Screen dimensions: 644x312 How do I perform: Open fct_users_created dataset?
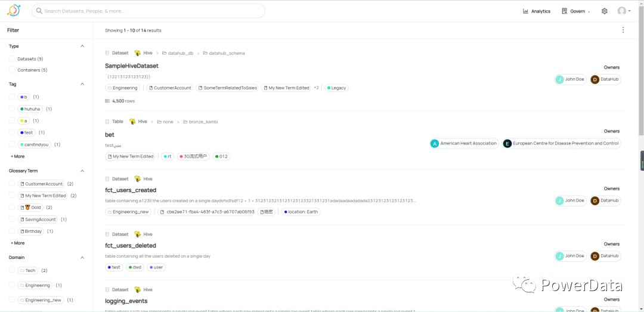pyautogui.click(x=131, y=190)
